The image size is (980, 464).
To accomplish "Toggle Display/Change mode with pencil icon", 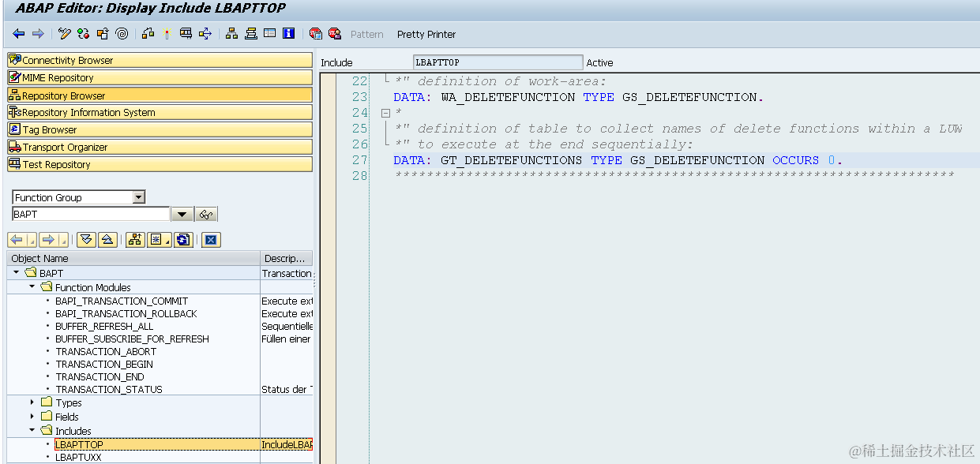I will click(x=65, y=34).
